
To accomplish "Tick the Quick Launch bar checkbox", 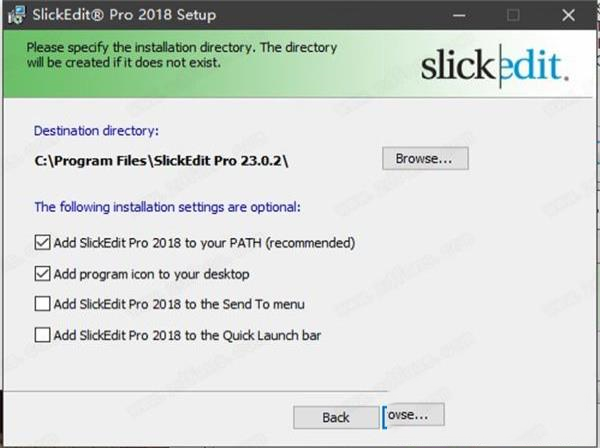I will click(x=42, y=335).
